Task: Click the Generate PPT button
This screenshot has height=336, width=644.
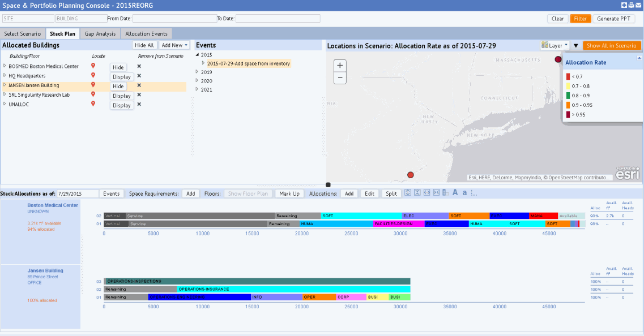Action: [x=613, y=18]
